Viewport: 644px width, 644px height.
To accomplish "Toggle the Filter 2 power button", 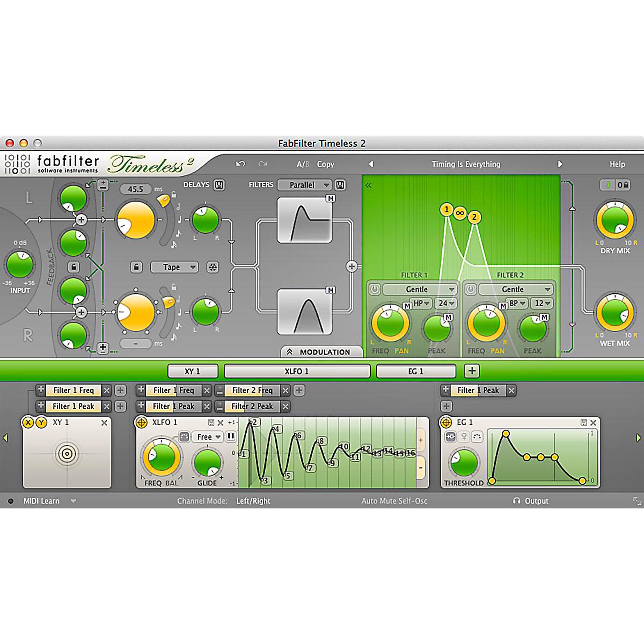I will coord(471,289).
